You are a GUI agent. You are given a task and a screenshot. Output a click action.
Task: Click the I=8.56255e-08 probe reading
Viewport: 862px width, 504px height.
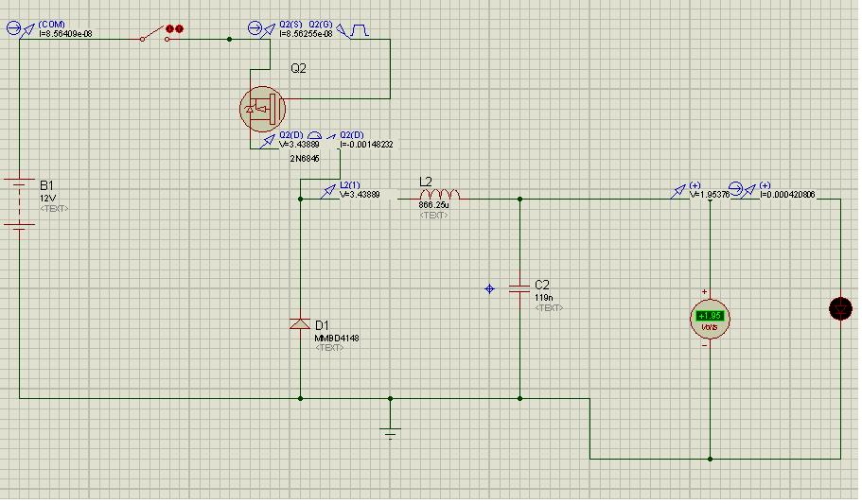tap(306, 33)
